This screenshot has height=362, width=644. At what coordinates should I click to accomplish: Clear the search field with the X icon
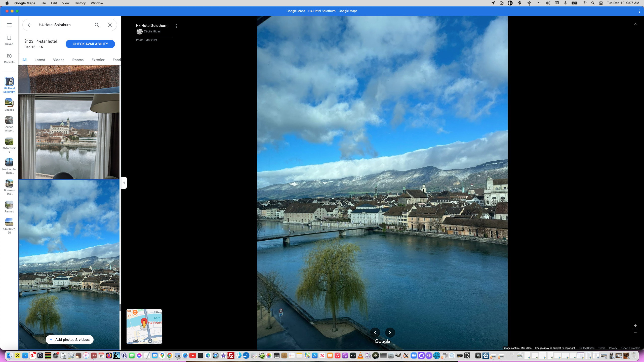click(110, 25)
